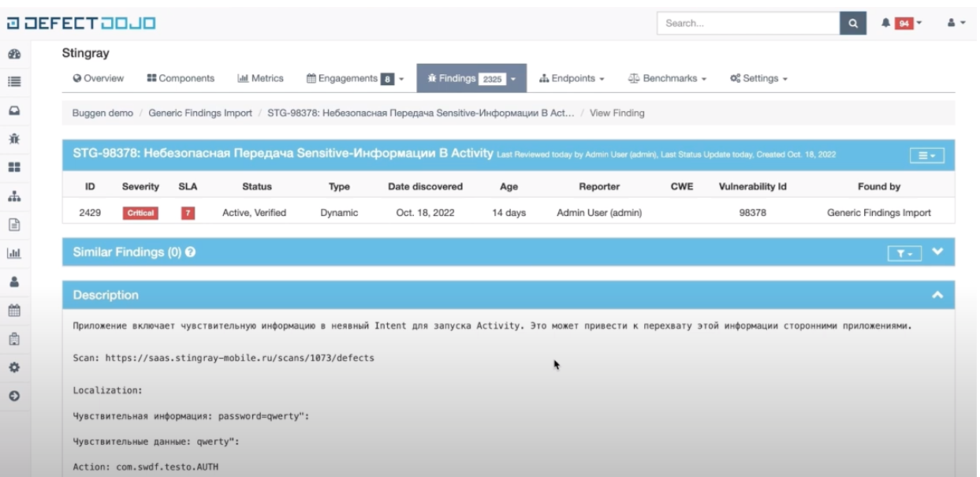980x477 pixels.
Task: Open the Similar Findings filter dropdown
Action: point(904,253)
